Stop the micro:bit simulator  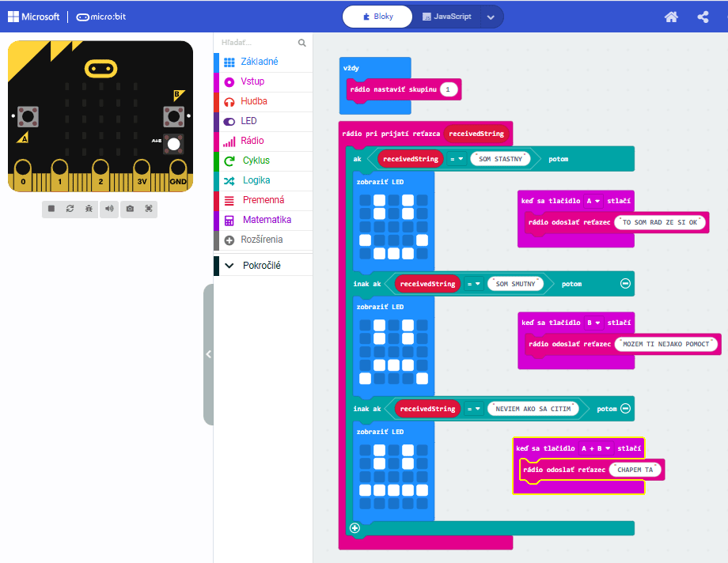[x=51, y=209]
